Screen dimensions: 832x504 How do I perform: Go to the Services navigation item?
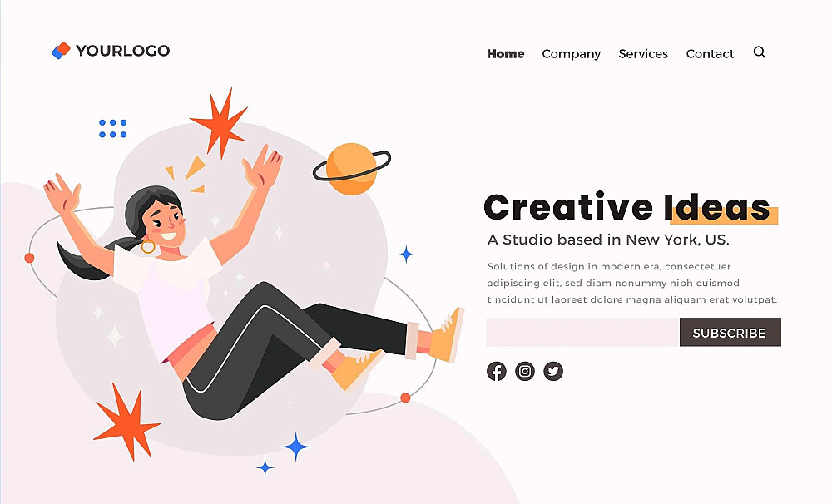(643, 53)
